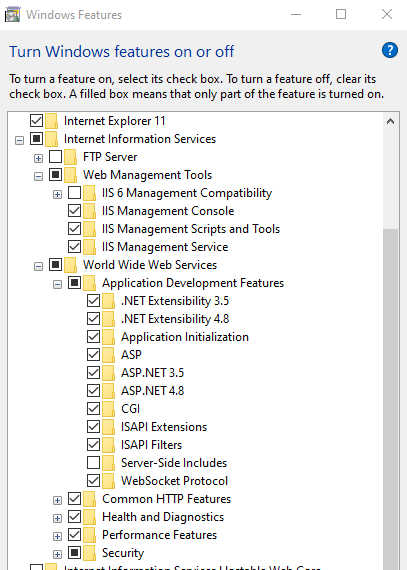Click the .NET Extensibility 4.8 folder icon
The width and height of the screenshot is (407, 570).
108,319
